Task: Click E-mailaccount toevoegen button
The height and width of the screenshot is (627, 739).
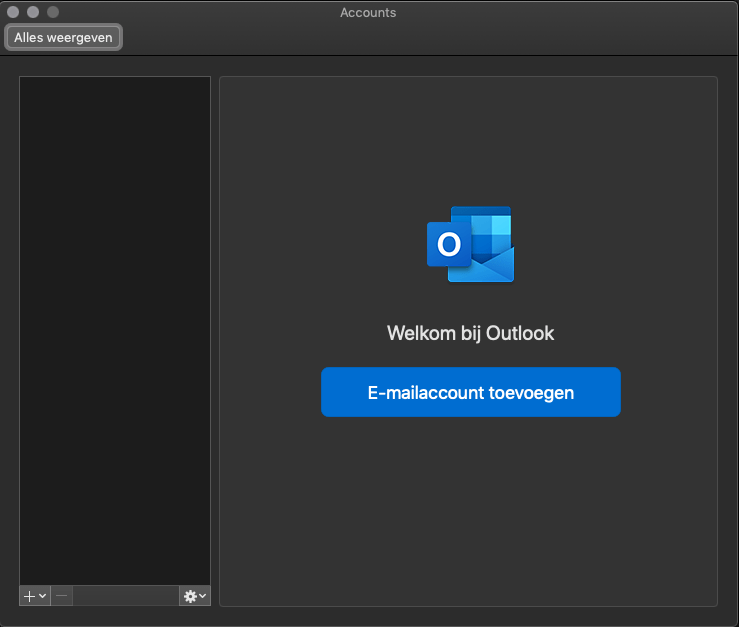Action: click(470, 392)
